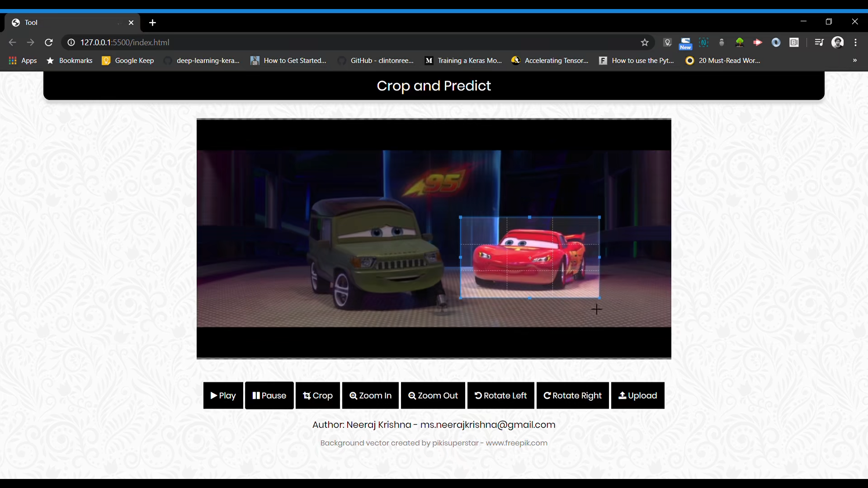This screenshot has height=488, width=868.
Task: Click the Upload button
Action: click(x=637, y=395)
